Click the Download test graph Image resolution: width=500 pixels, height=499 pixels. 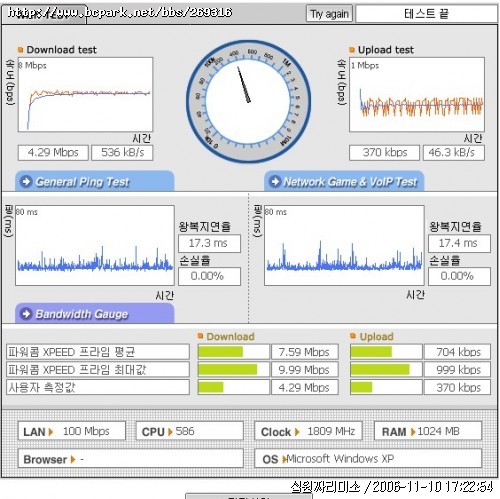[85, 95]
